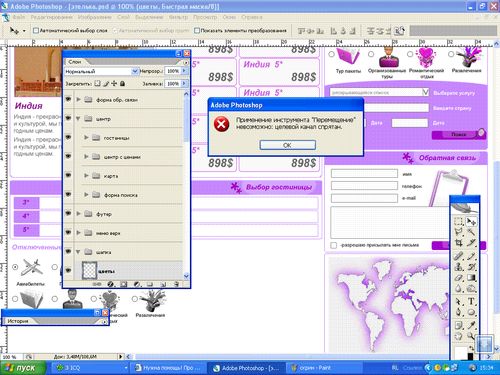Select the Blur tool

tap(459, 288)
